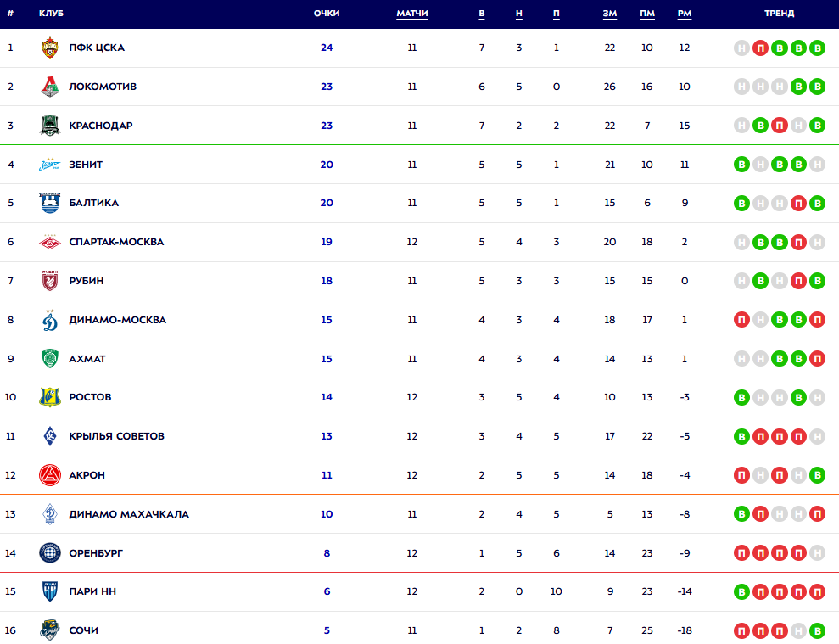The image size is (839, 644).
Task: Click the first green win indicator in ЗЕНИТ trend
Action: click(x=741, y=165)
